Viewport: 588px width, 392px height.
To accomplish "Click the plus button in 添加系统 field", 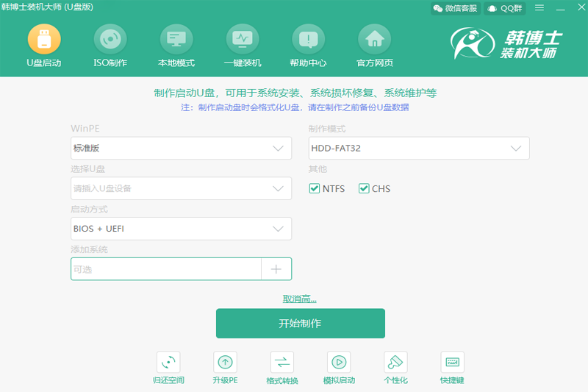I will [276, 269].
